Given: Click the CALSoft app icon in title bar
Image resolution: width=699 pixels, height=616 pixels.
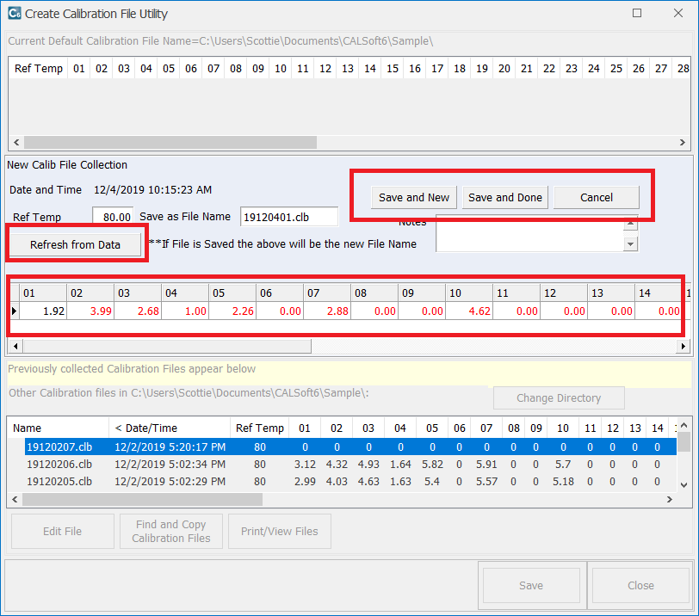Looking at the screenshot, I should click(x=15, y=14).
